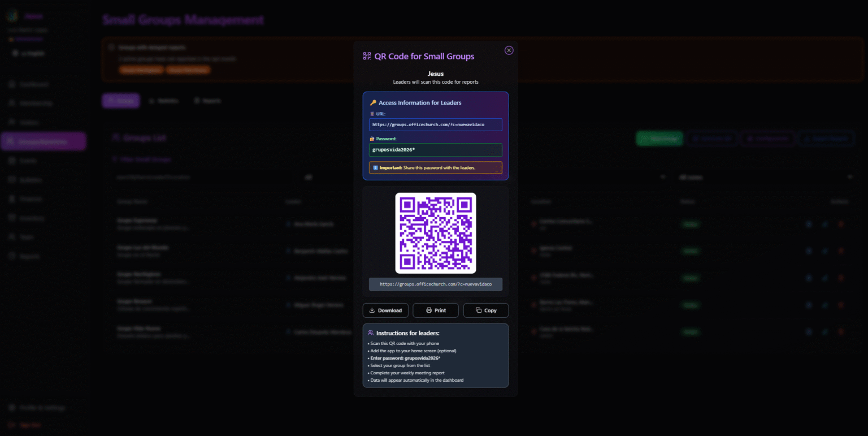Open the English language selector
This screenshot has height=436, width=868.
click(29, 53)
